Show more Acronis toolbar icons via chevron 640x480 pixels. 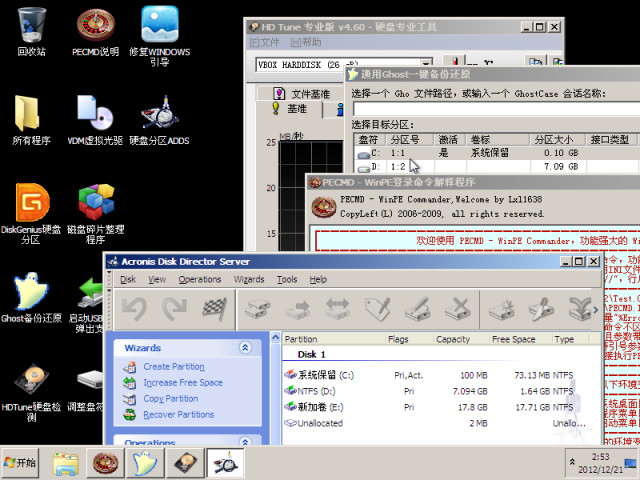pos(596,310)
